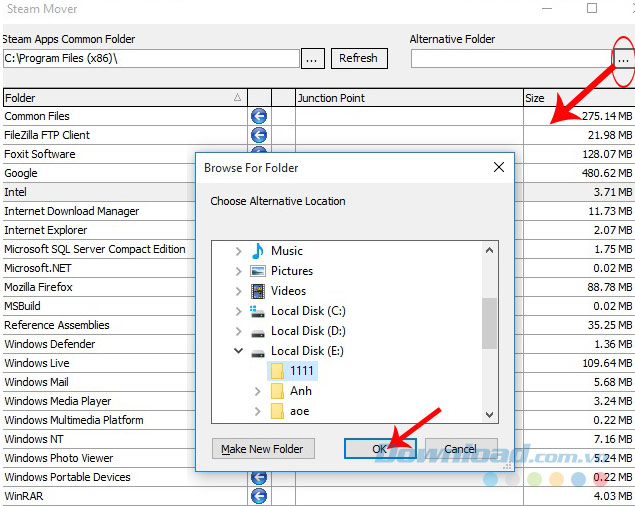The height and width of the screenshot is (506, 635).
Task: Select the Music folder icon in tree
Action: pos(258,251)
